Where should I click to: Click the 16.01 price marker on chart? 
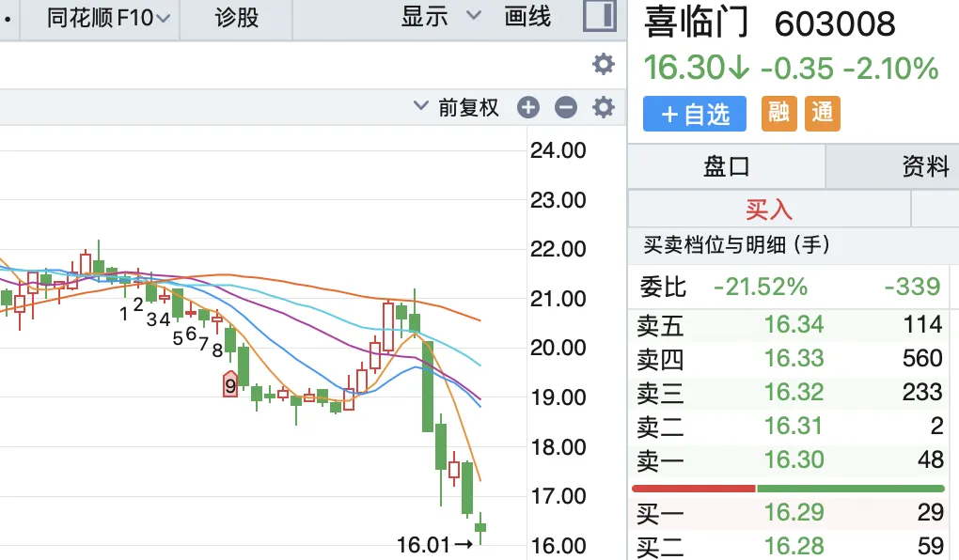coord(425,543)
